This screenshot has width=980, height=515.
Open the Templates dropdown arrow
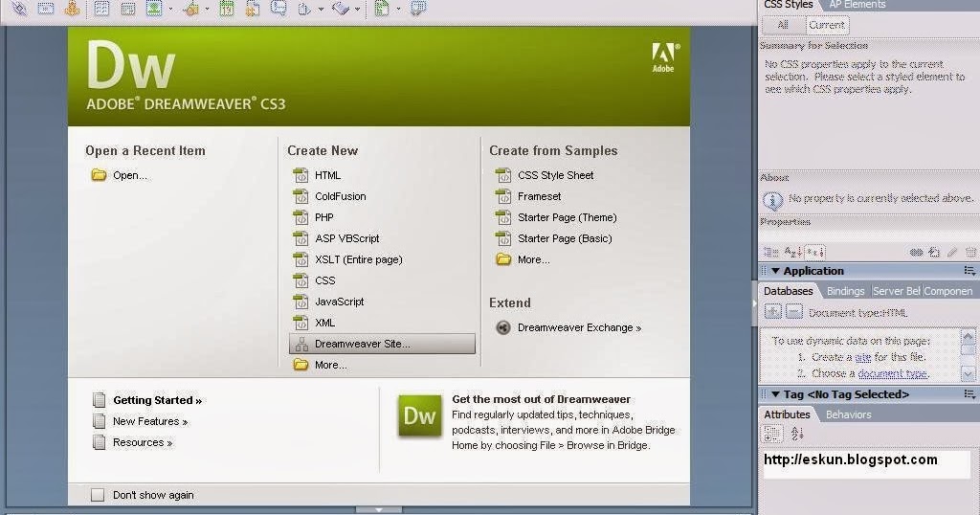pos(398,10)
